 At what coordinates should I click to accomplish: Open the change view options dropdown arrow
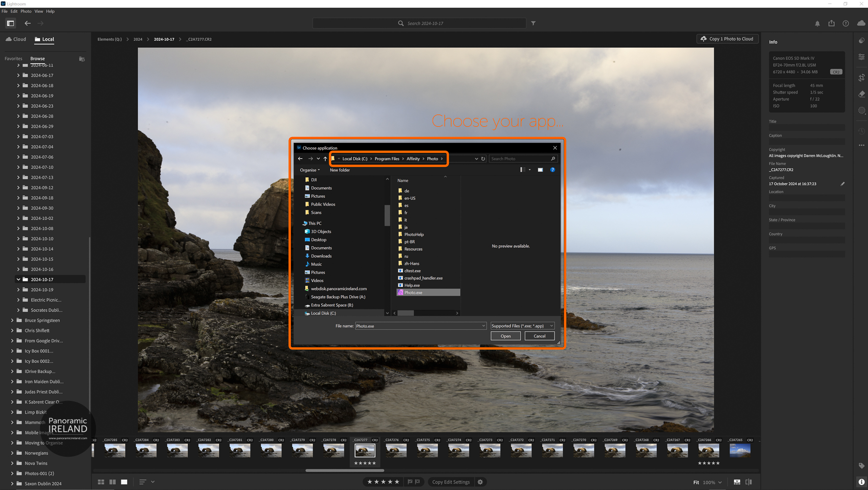530,170
